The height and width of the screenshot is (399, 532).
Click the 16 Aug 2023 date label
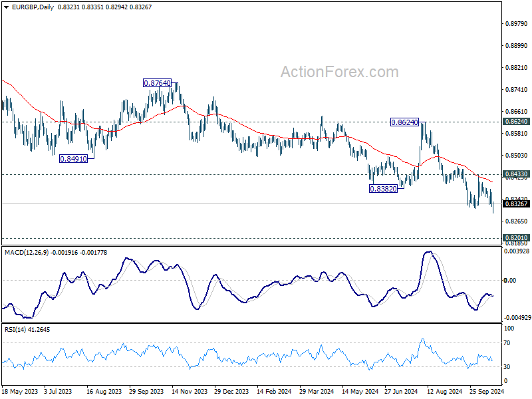pos(104,392)
